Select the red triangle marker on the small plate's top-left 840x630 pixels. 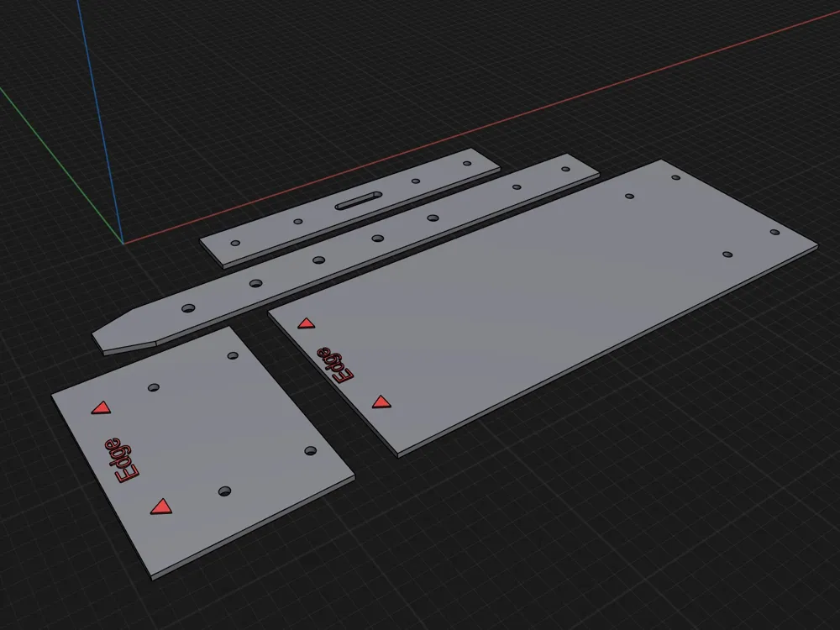(101, 409)
